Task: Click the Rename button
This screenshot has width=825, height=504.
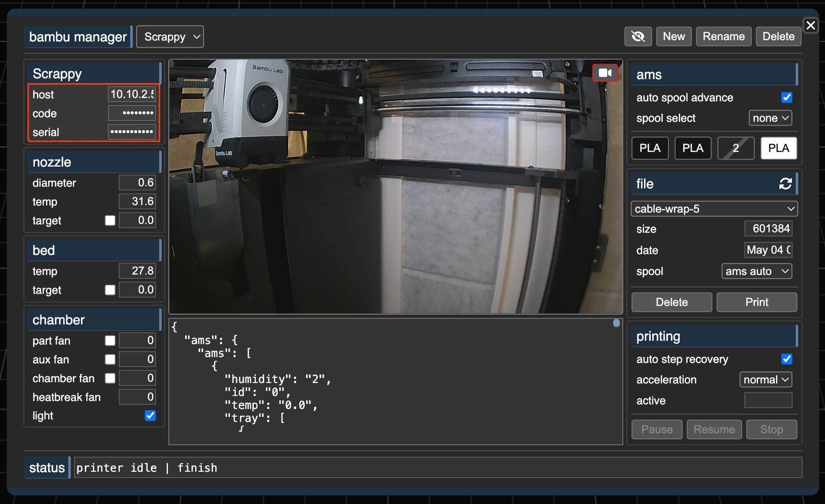Action: (724, 37)
